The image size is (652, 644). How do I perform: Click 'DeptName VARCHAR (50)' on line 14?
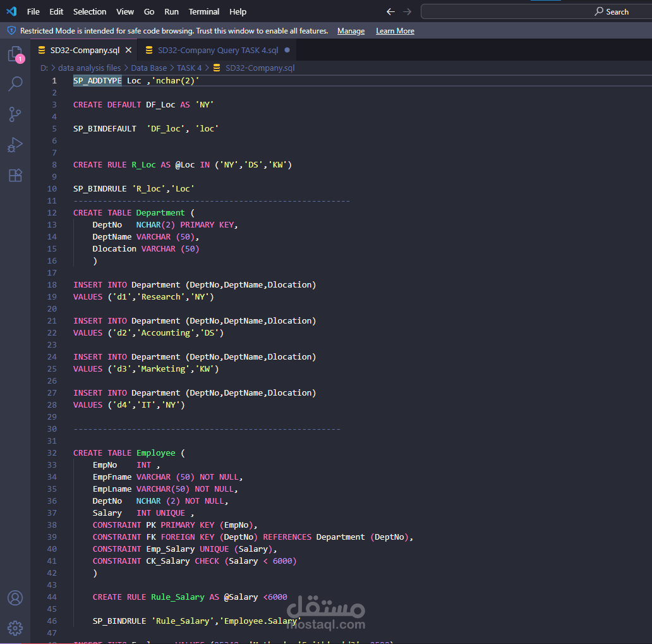tap(145, 237)
